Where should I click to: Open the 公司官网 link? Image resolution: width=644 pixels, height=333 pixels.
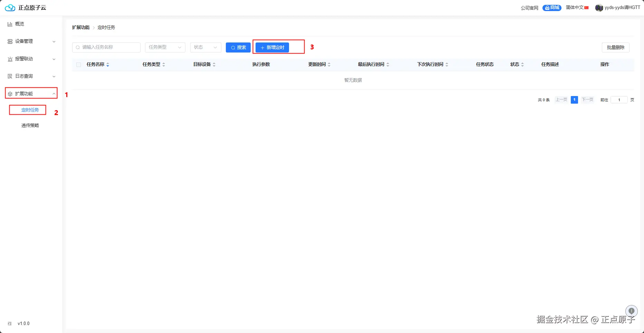[529, 8]
